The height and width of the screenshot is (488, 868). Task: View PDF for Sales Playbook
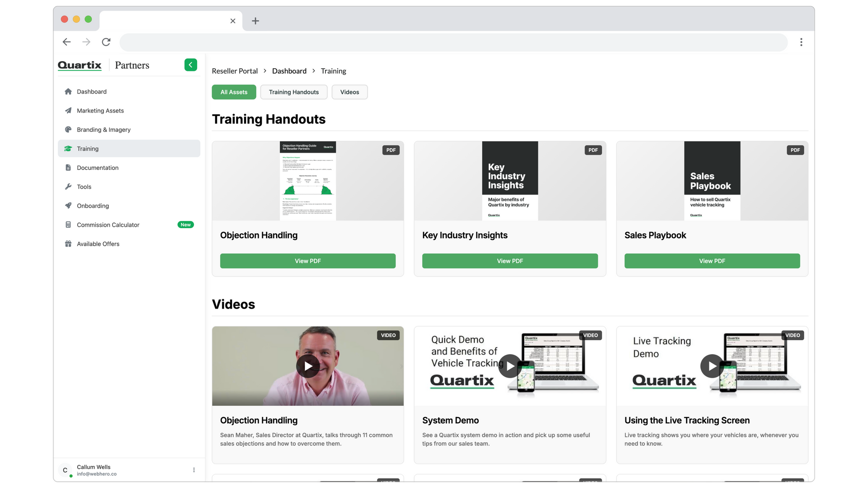[712, 261]
